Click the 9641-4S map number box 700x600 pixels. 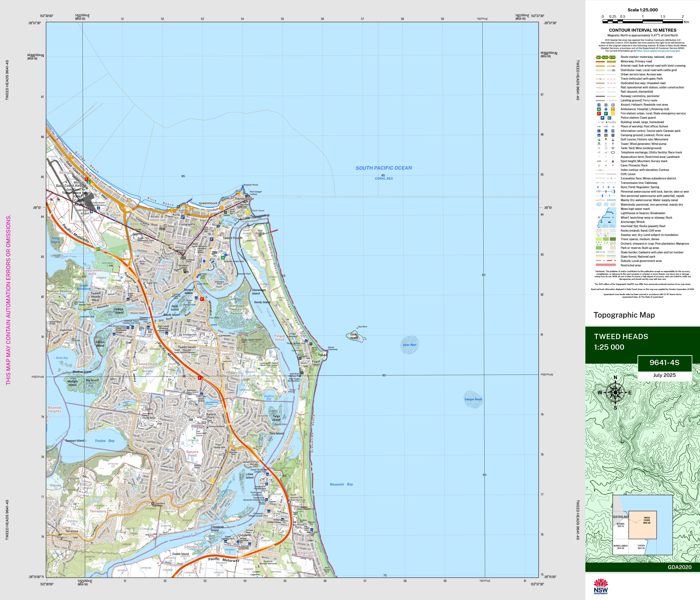coord(664,363)
